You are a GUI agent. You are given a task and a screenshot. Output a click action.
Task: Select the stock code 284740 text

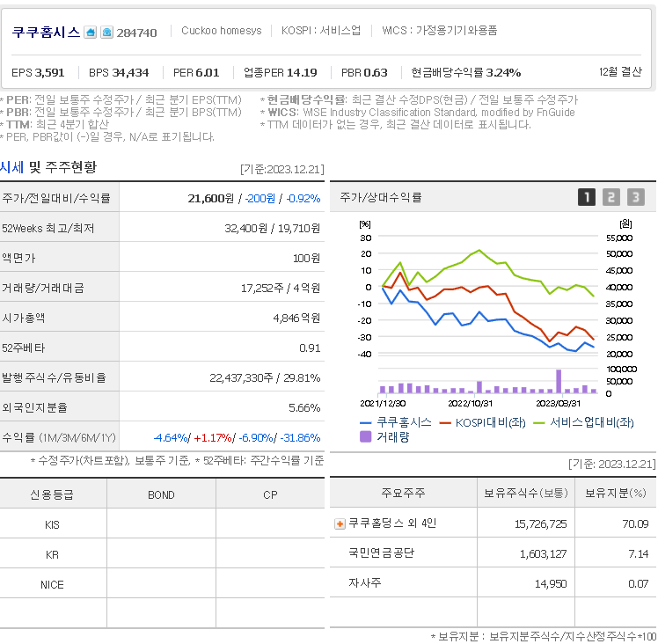pyautogui.click(x=137, y=33)
